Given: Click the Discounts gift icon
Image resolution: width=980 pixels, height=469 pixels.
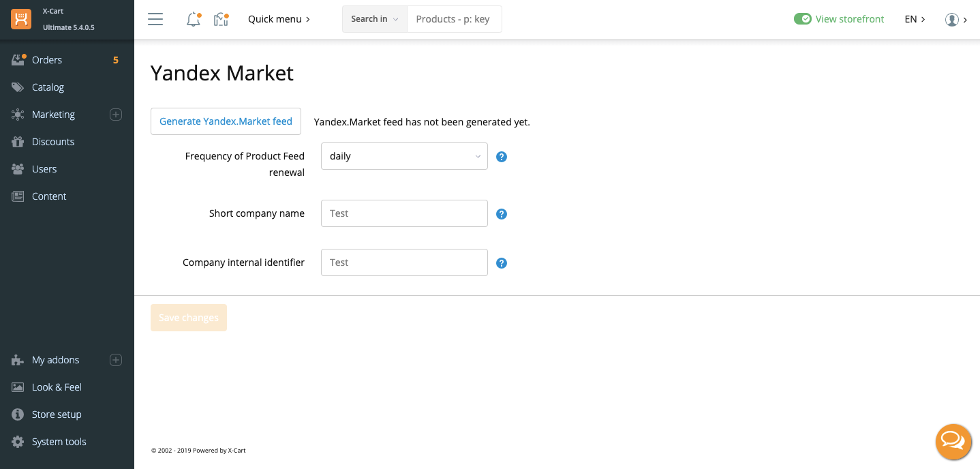Looking at the screenshot, I should tap(18, 142).
